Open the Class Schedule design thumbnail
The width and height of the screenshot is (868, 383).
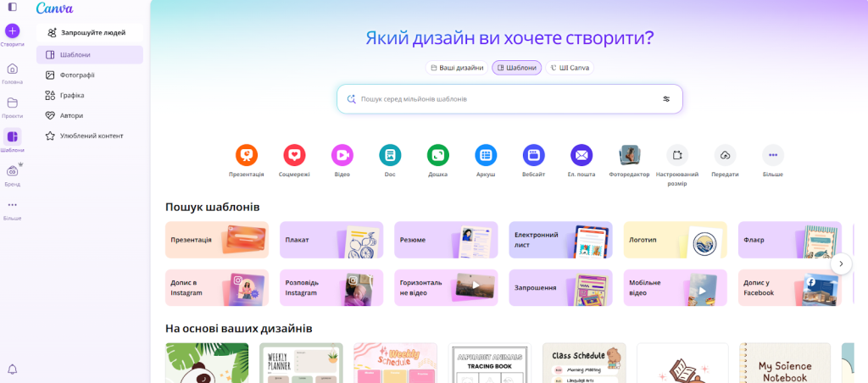click(x=584, y=363)
